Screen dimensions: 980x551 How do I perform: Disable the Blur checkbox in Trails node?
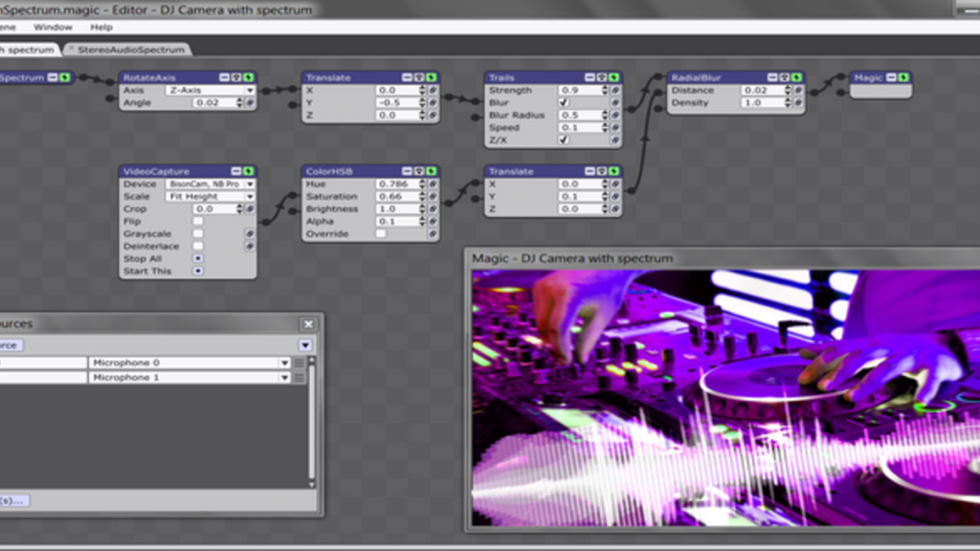coord(564,102)
